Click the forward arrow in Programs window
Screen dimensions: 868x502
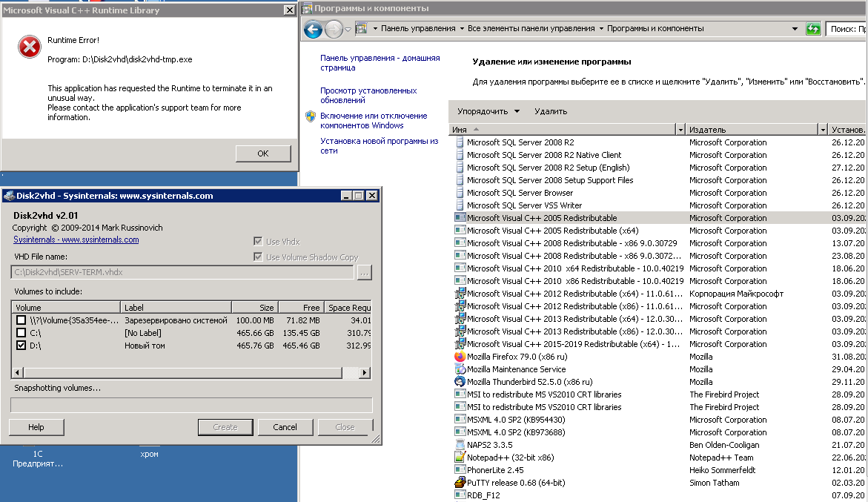click(334, 30)
